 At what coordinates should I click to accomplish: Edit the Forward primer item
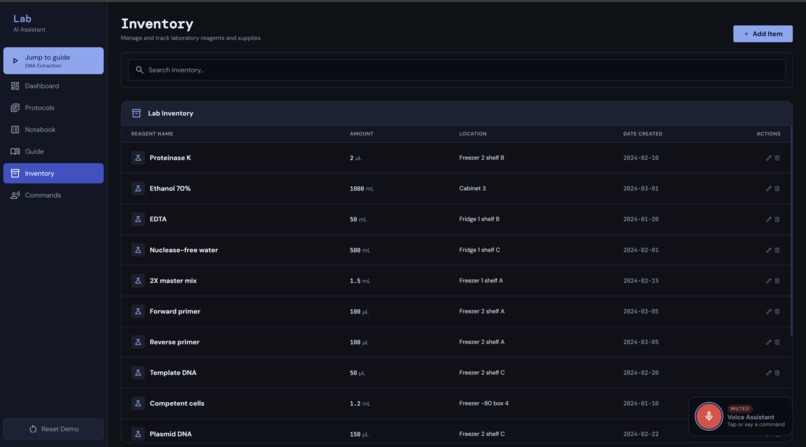coord(768,311)
